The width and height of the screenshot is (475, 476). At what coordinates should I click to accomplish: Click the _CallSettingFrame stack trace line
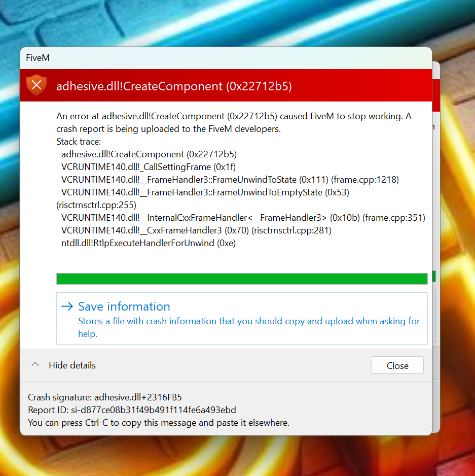click(149, 167)
